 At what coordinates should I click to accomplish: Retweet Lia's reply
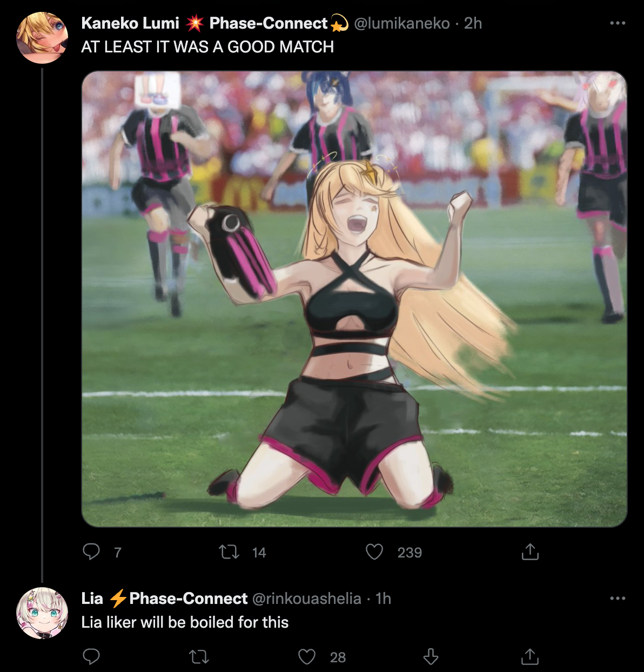coord(199,656)
